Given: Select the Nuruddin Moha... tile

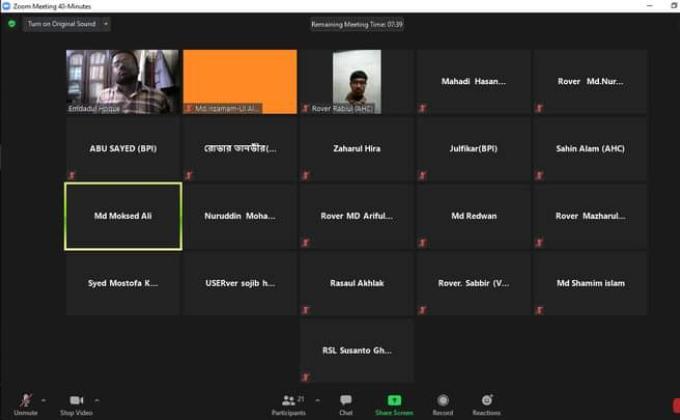Looking at the screenshot, I should [x=240, y=216].
